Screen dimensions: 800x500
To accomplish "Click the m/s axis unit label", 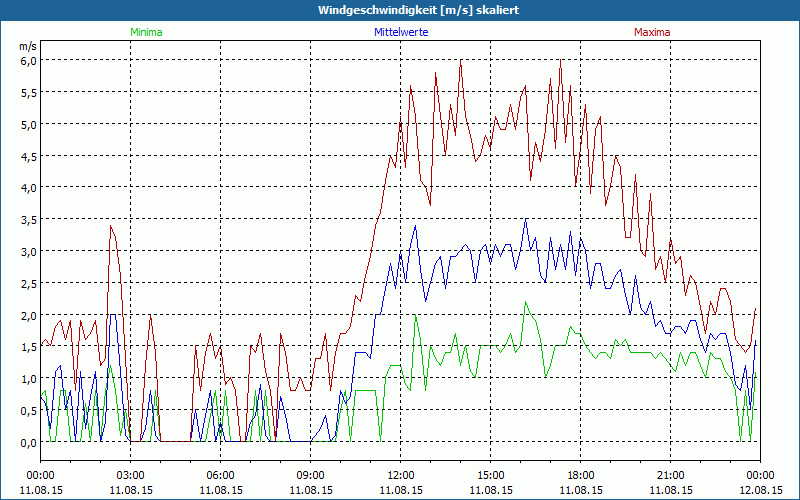I will (28, 47).
